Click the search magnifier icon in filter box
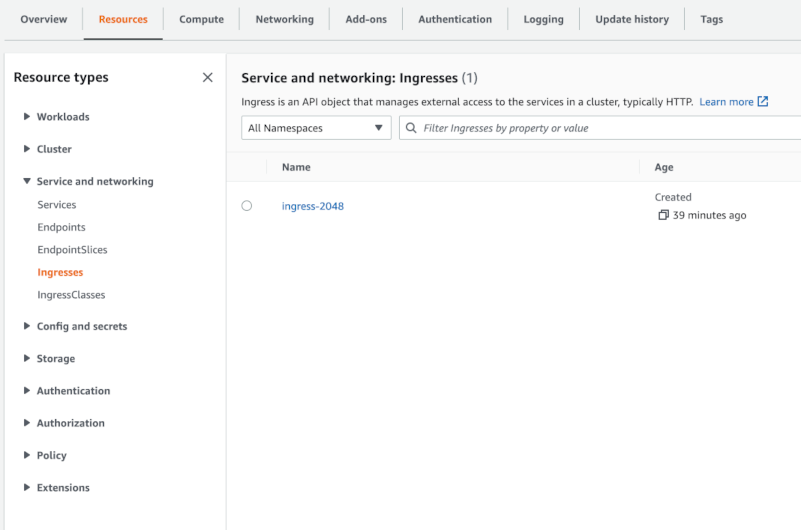 [x=411, y=128]
